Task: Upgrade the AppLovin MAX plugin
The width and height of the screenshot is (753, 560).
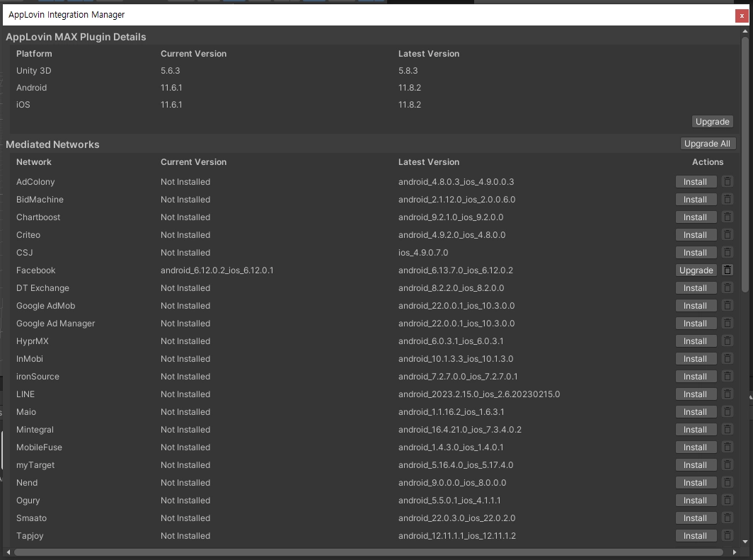Action: point(712,122)
